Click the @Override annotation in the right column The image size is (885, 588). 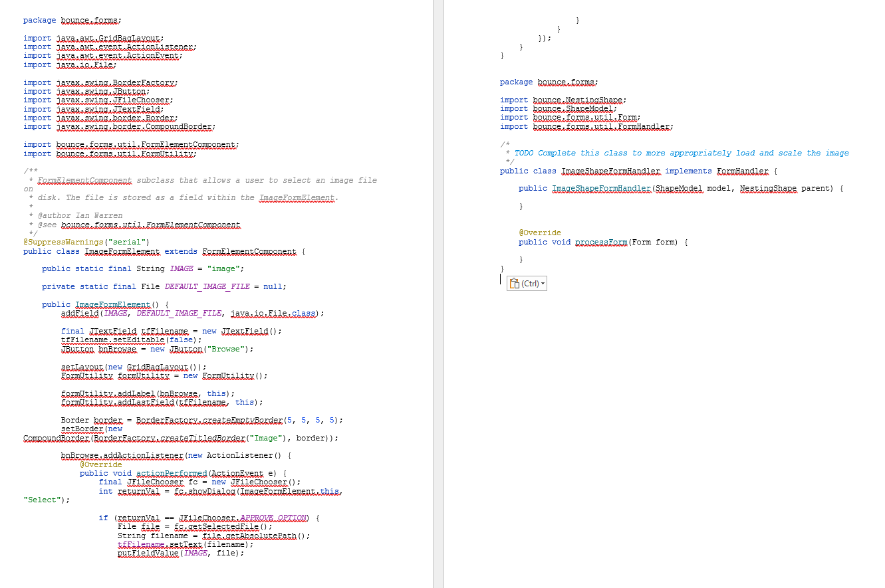(541, 233)
